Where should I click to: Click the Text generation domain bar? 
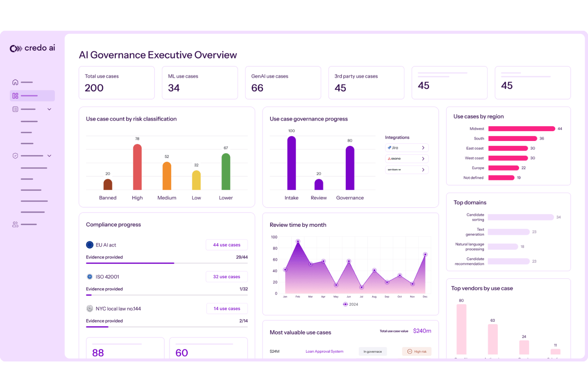509,232
